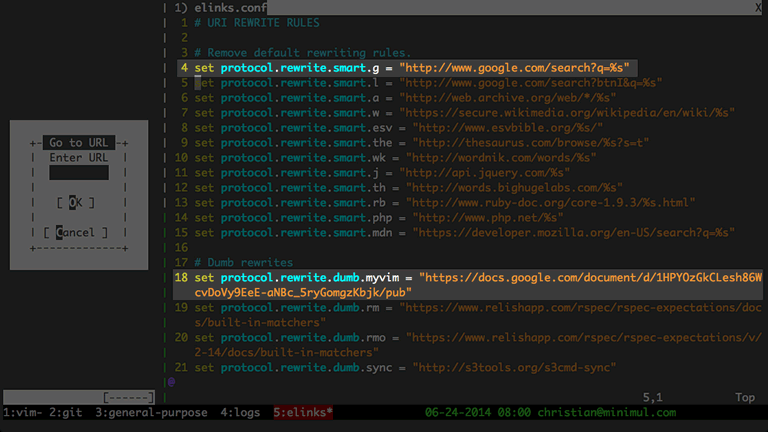Switch to tmux window 1:vim
The height and width of the screenshot is (432, 768).
click(x=23, y=412)
